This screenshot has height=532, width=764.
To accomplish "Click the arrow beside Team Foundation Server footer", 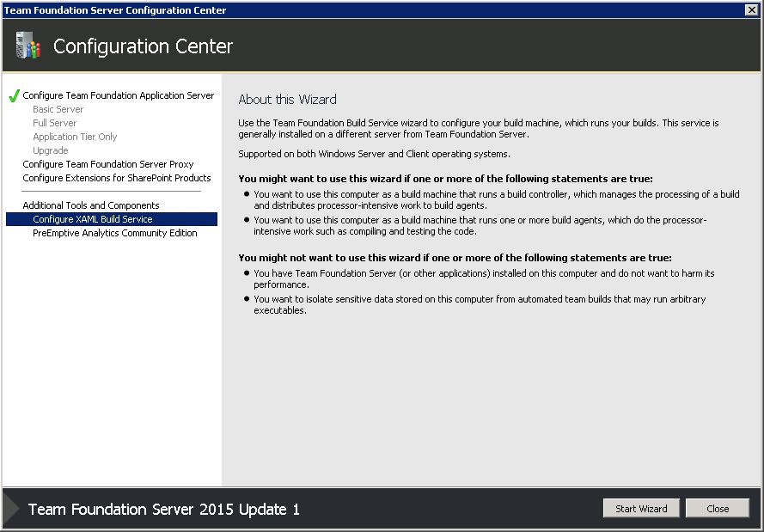I will click(x=11, y=508).
